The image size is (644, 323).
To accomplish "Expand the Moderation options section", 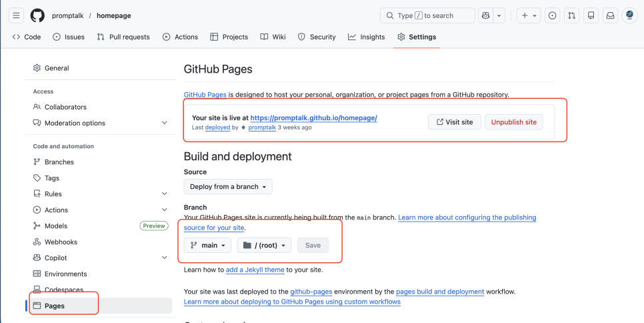I will click(x=100, y=123).
